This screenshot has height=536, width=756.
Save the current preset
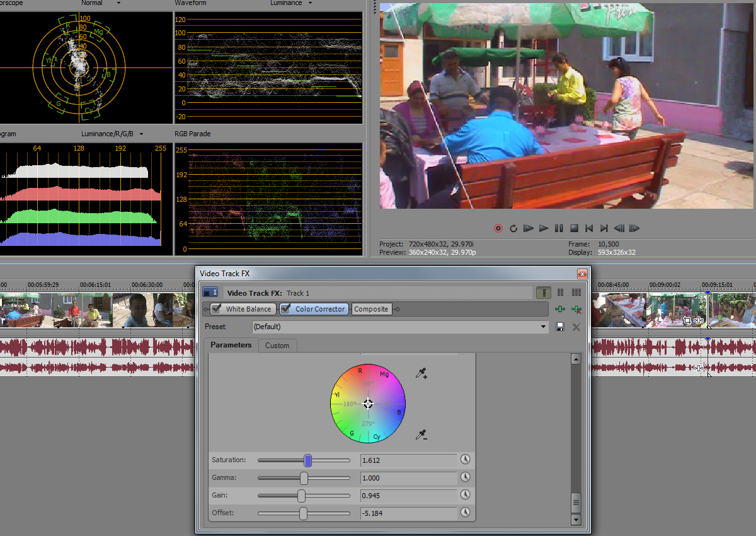pos(559,327)
